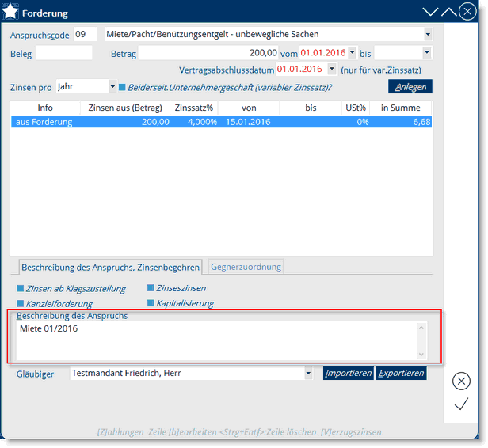Click the Anlegen button
488x448 pixels.
pos(410,87)
